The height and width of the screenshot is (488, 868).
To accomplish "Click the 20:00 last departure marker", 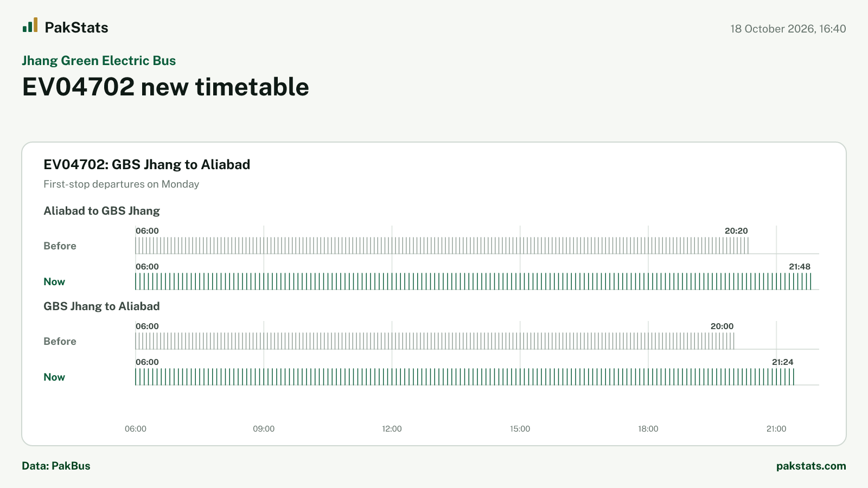I will click(x=722, y=326).
